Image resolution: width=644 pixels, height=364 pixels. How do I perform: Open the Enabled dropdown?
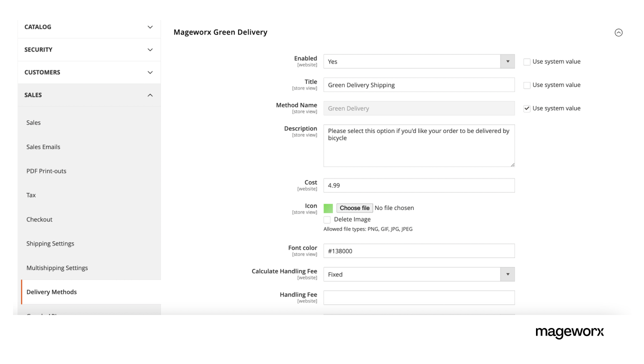point(507,61)
